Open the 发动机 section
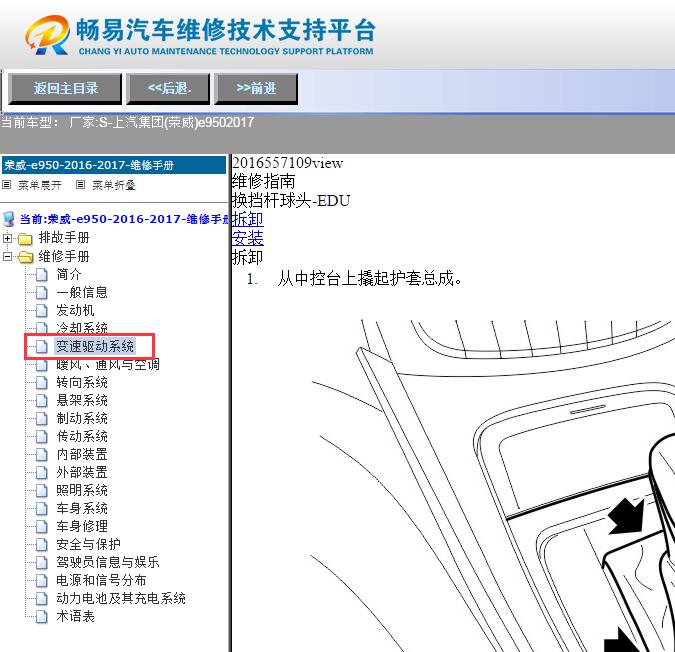 tap(75, 310)
